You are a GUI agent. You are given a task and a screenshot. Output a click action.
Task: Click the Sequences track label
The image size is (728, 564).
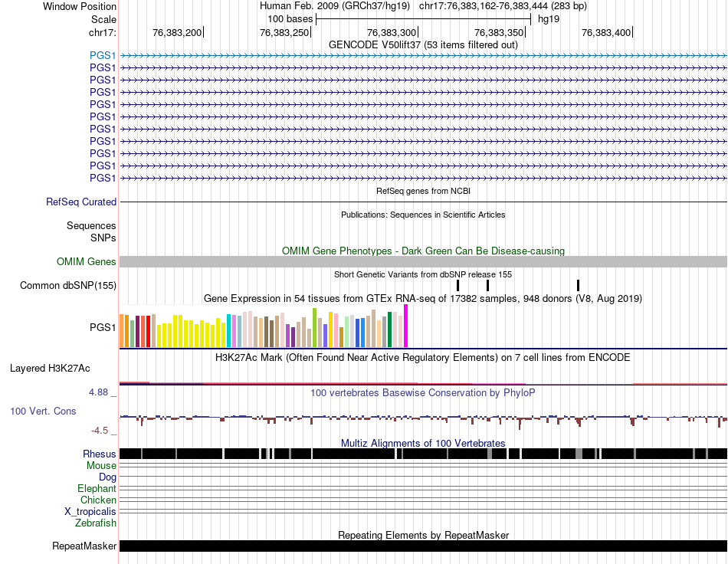click(x=91, y=225)
